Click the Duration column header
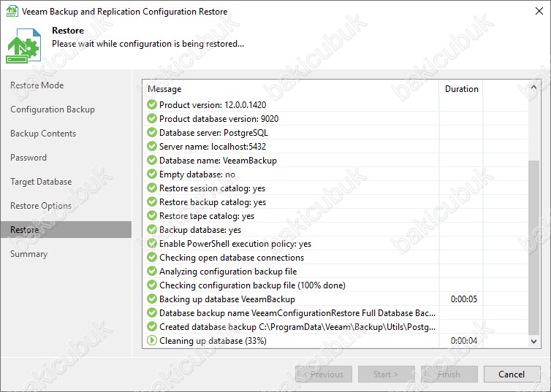Image resolution: width=551 pixels, height=392 pixels. point(461,89)
